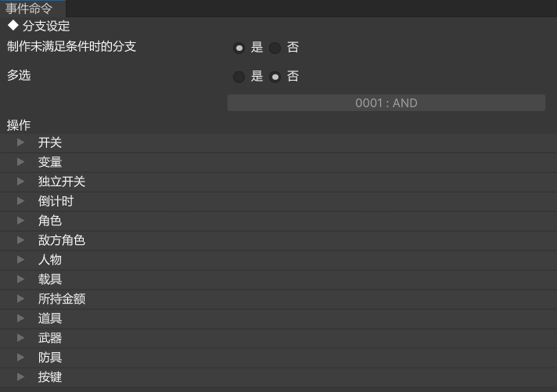Expand the 倒计时 section arrow
557x392 pixels.
[x=21, y=201]
